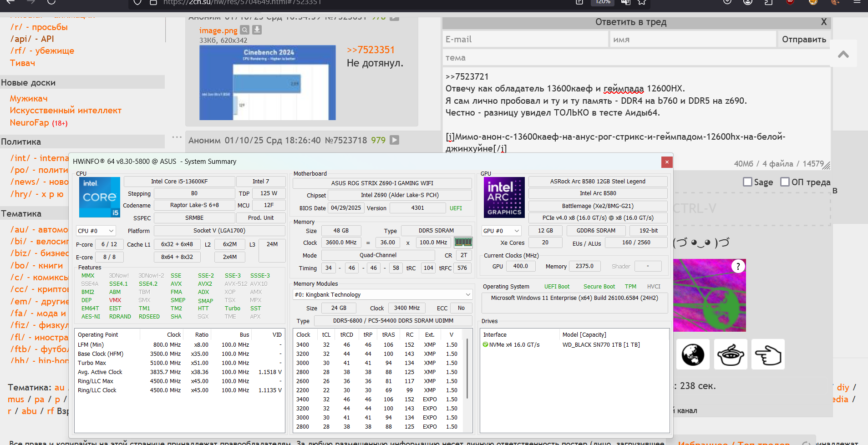Select the Turbo Max row in operating points
This screenshot has width=868, height=445.
(x=180, y=363)
